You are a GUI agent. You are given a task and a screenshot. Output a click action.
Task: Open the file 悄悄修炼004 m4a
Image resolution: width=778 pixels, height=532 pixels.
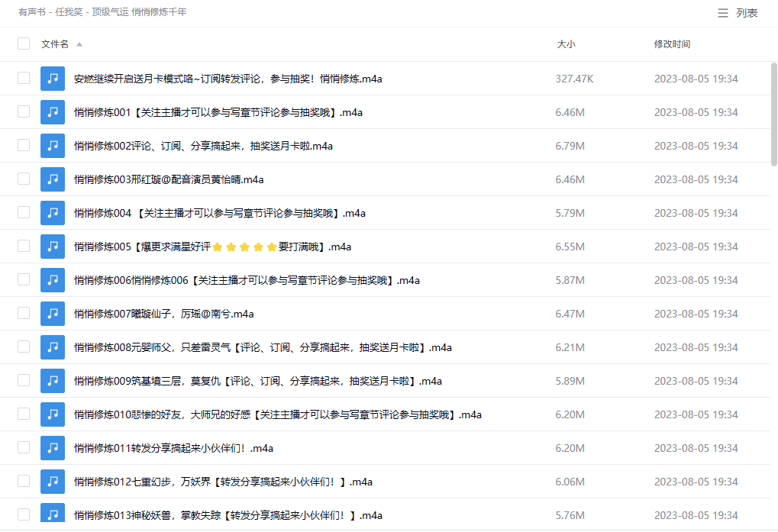tap(219, 213)
